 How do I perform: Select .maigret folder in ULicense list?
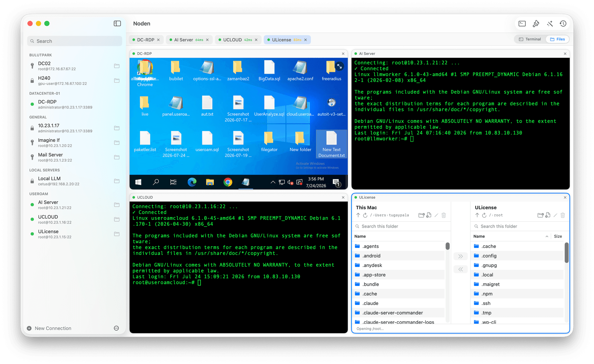[518, 284]
